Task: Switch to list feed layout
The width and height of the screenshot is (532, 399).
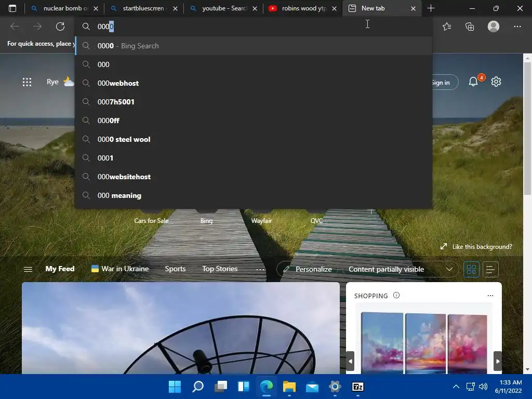Action: (490, 270)
